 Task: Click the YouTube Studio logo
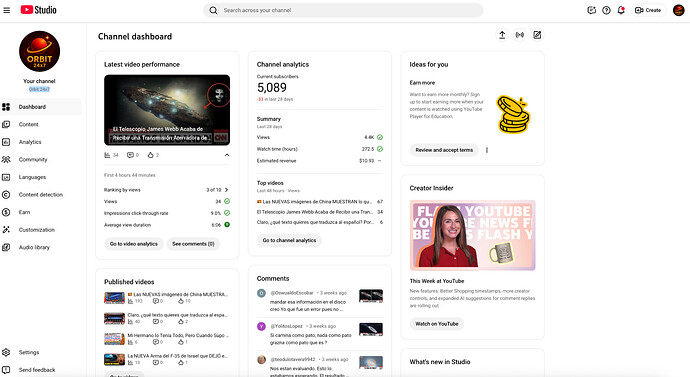tap(39, 10)
